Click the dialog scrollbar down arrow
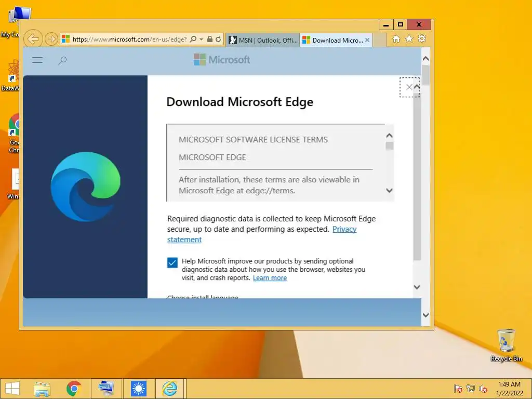Viewport: 532px width, 399px height. coord(417,287)
